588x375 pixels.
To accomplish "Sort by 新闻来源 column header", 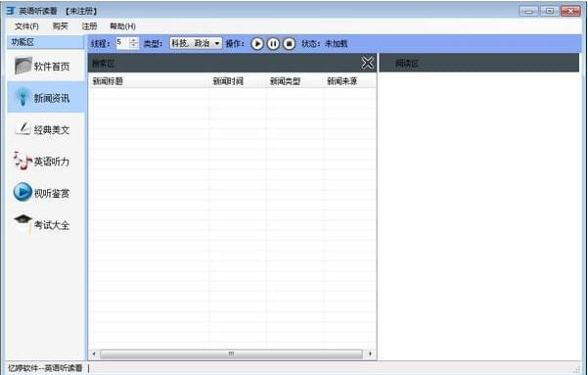I will point(350,81).
